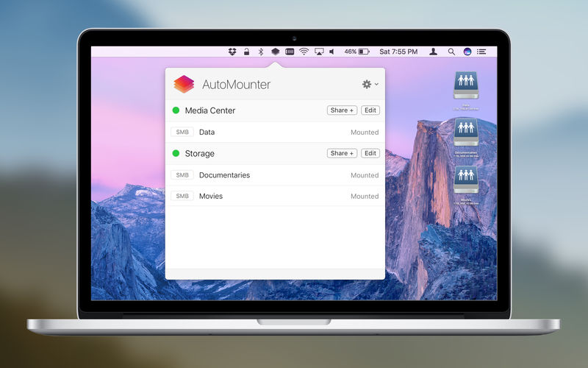Click the AutoMounter stacked layers logo
The width and height of the screenshot is (588, 368).
(184, 85)
